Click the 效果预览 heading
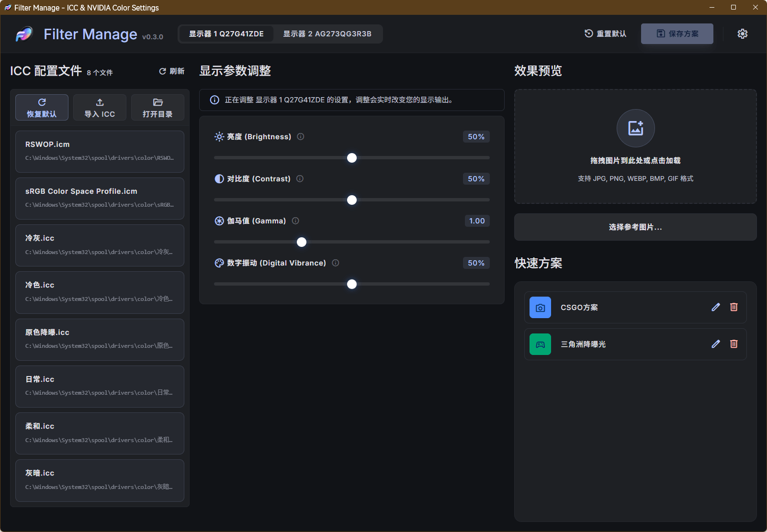Screen dimensions: 767x532 pyautogui.click(x=538, y=71)
